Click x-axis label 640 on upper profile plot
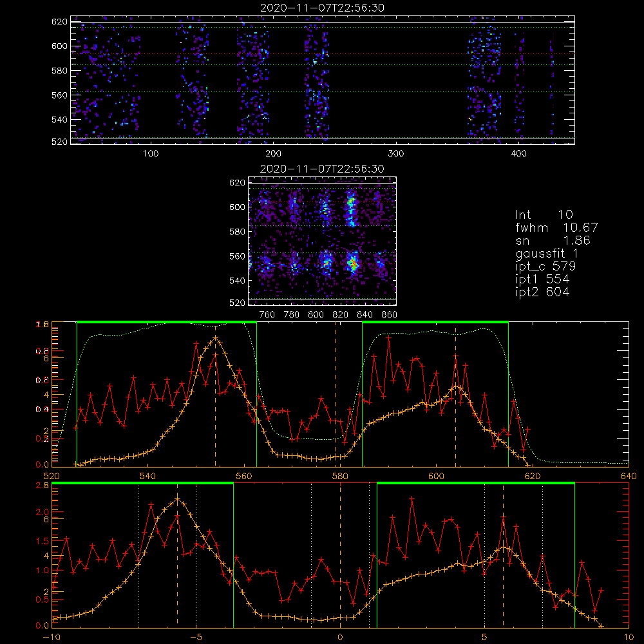This screenshot has width=644, height=644. [629, 477]
